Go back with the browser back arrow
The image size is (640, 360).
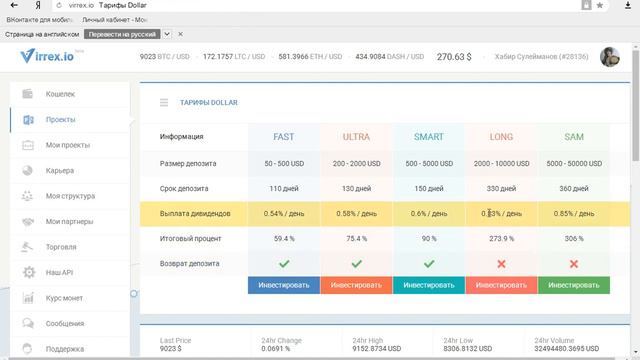coord(14,5)
